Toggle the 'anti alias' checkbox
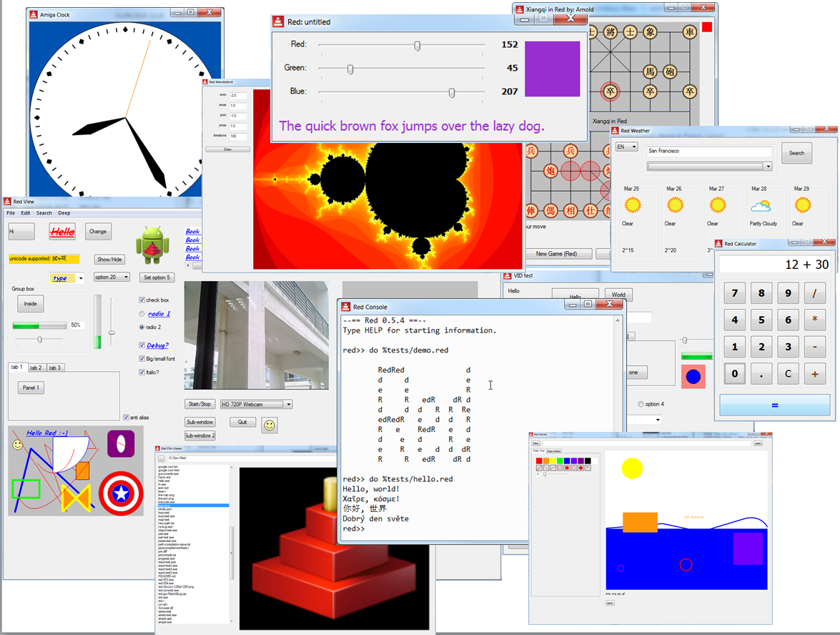Screen dimensions: 840x635 point(126,418)
